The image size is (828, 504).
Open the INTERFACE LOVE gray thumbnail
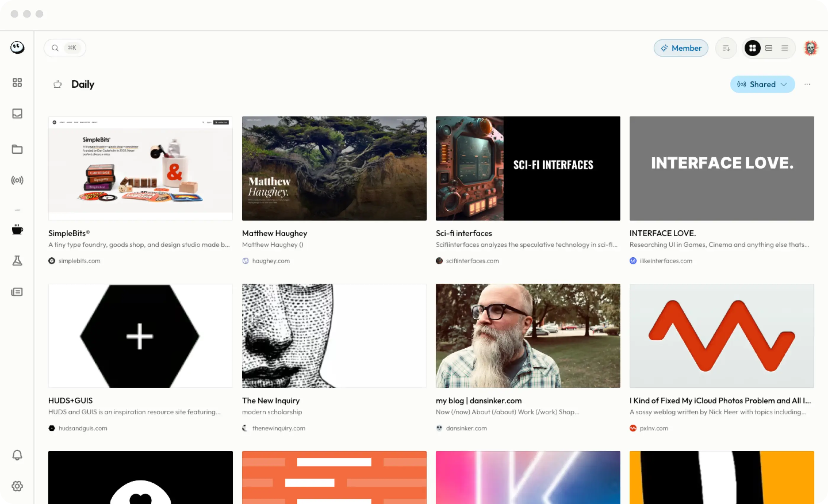721,168
